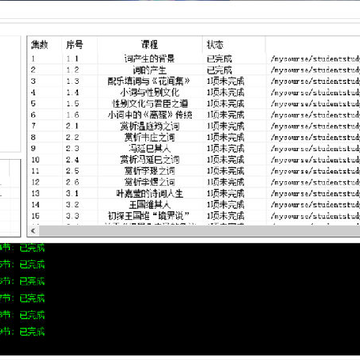Click 已完成 status in row 1.2
The height and width of the screenshot is (360, 360).
219,70
